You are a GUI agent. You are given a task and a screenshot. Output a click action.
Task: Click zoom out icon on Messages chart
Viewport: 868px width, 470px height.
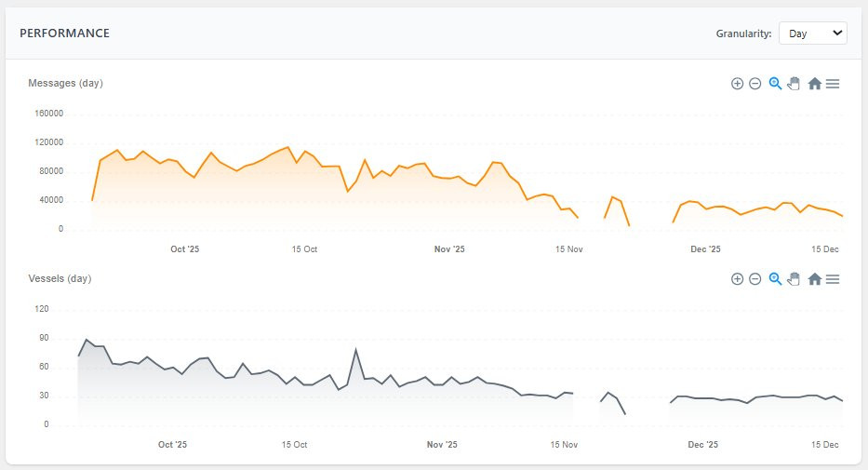pos(755,84)
